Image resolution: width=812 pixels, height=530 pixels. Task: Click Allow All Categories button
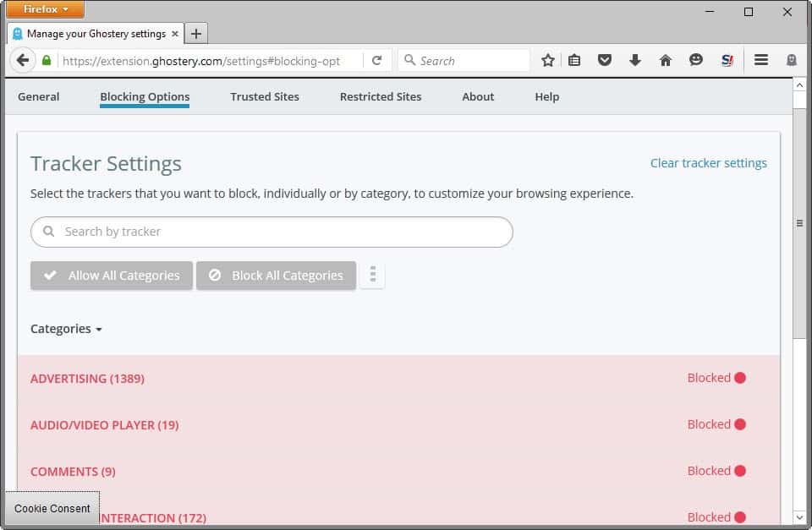[112, 276]
